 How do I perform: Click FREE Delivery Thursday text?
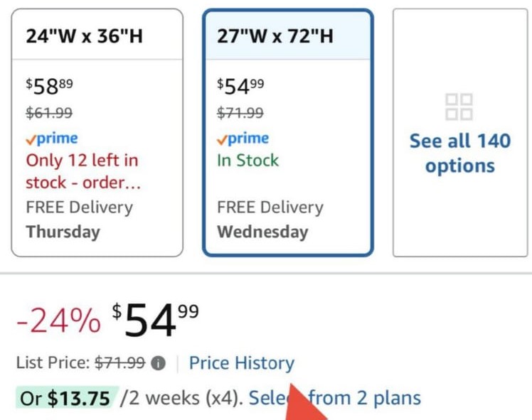click(79, 219)
